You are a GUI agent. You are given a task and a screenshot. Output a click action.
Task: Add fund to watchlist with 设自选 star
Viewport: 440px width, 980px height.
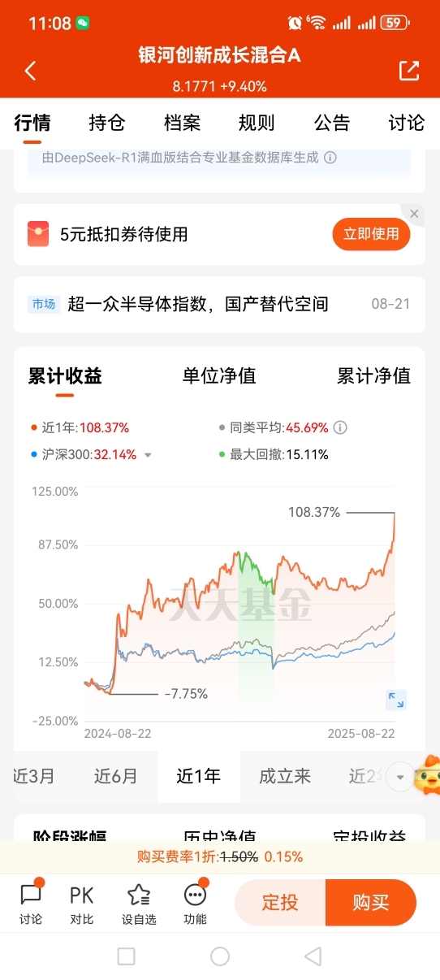coord(139,902)
